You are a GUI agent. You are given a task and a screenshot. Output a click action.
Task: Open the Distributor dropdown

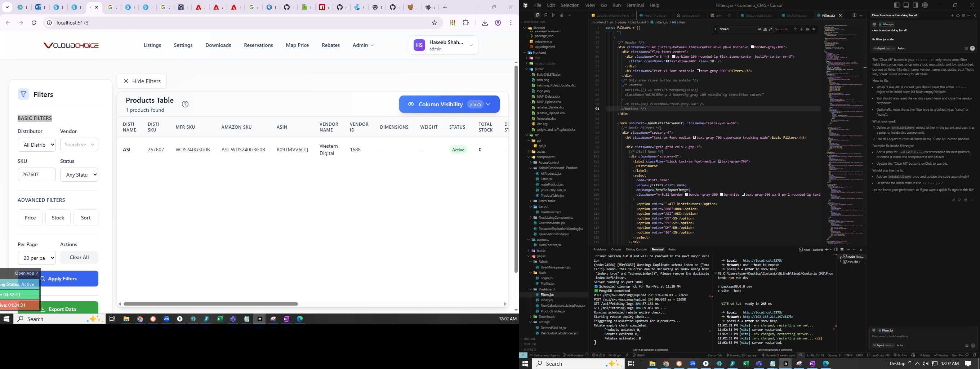(36, 145)
